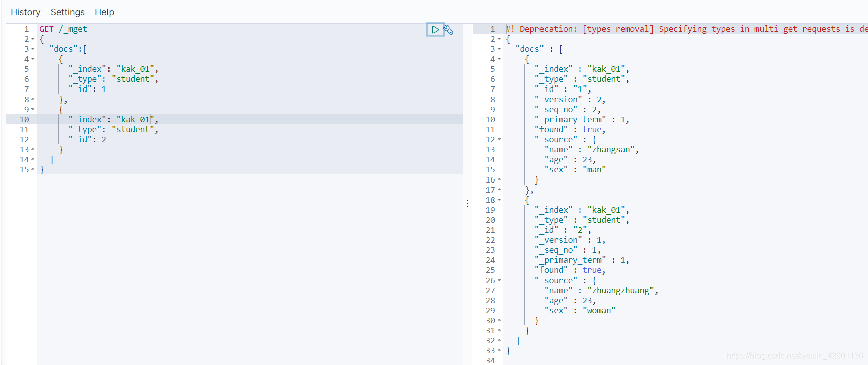Click the pane resize handle between editors

pyautogui.click(x=467, y=203)
